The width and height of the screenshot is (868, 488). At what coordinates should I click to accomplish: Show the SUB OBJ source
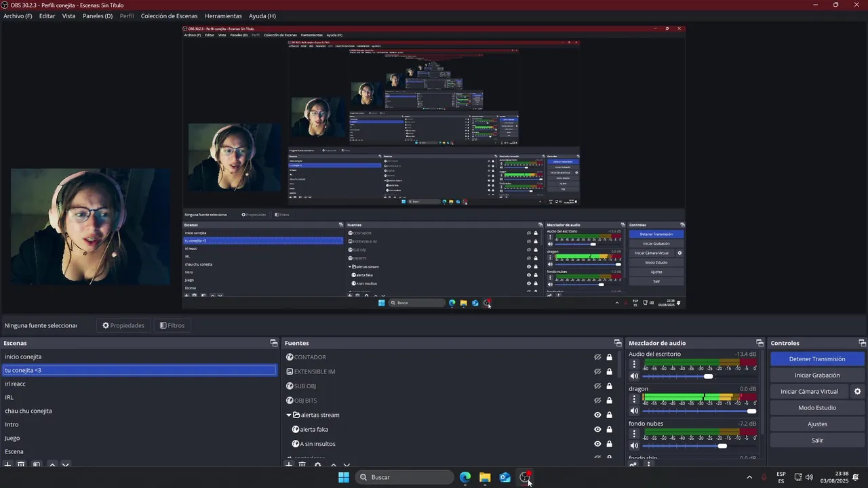coord(597,386)
